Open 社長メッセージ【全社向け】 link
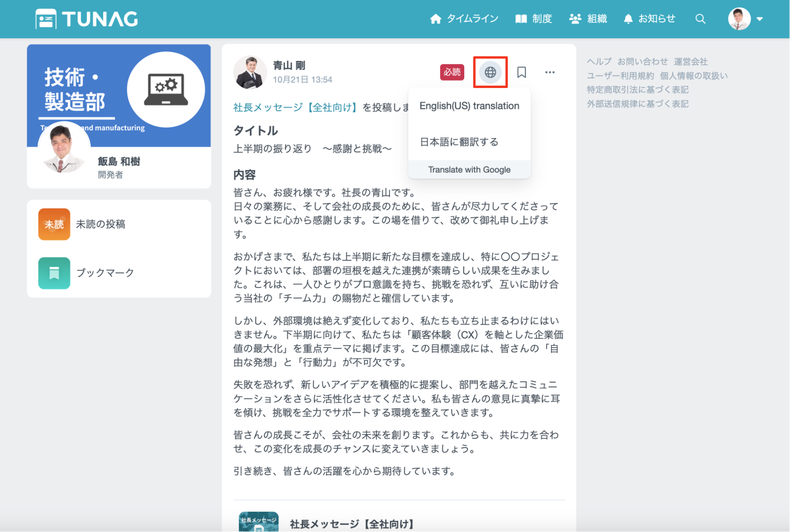Viewport: 790px width, 532px height. (294, 107)
